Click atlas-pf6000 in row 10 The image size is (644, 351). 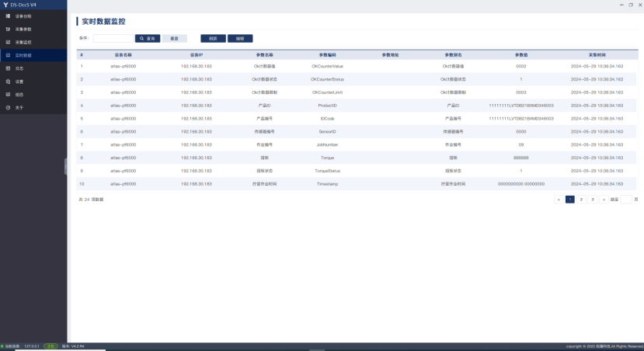tap(124, 184)
